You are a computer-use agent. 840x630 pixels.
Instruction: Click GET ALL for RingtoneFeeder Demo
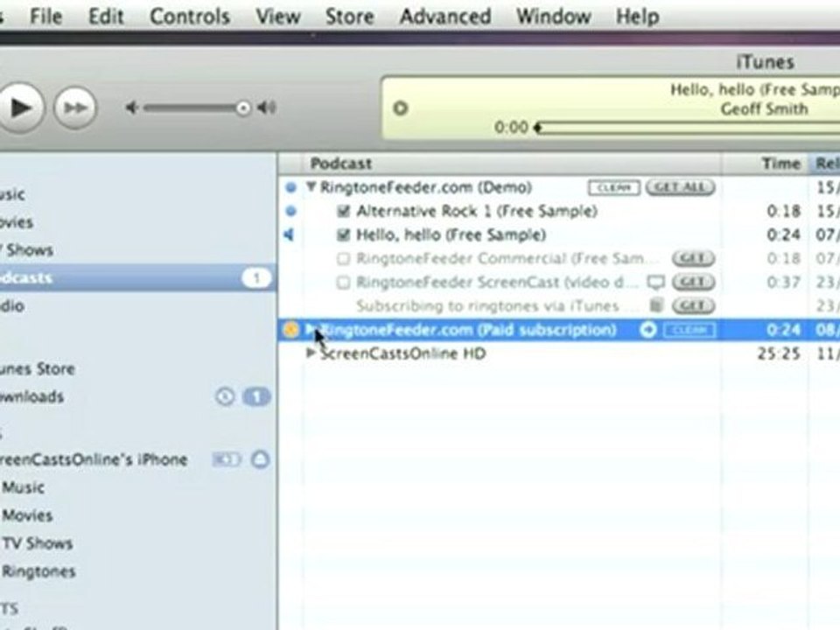[681, 187]
